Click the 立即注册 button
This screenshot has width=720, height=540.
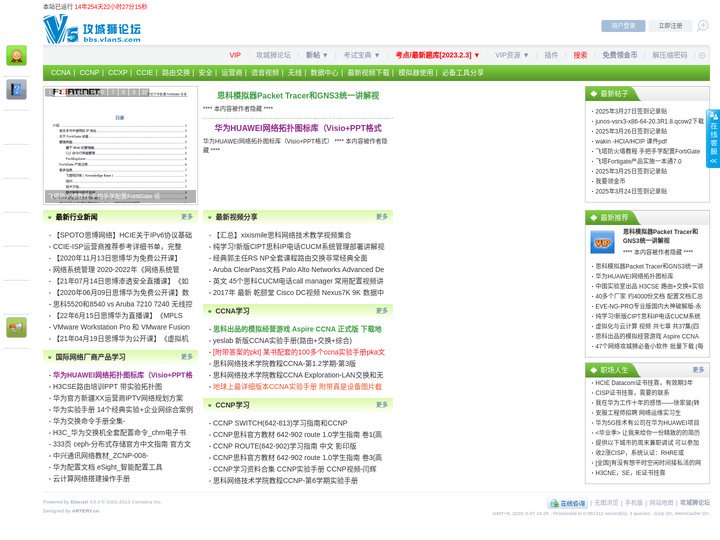pyautogui.click(x=670, y=26)
